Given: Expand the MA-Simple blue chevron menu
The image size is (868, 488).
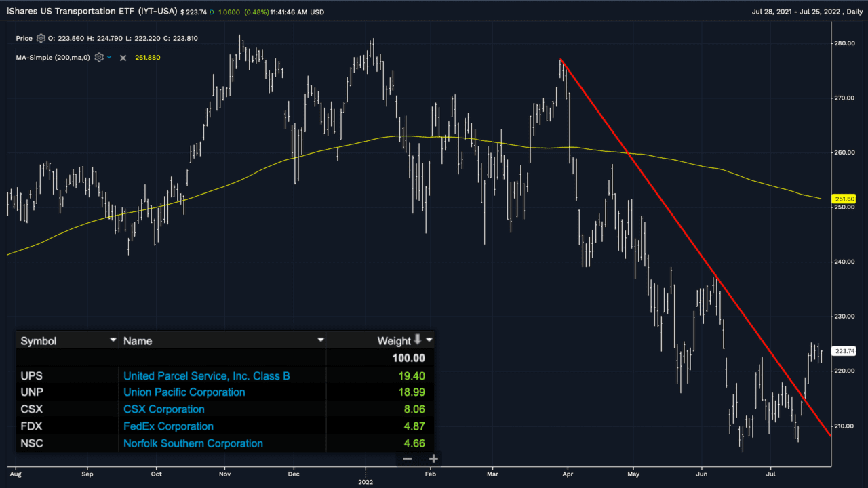Looking at the screenshot, I should [x=109, y=58].
